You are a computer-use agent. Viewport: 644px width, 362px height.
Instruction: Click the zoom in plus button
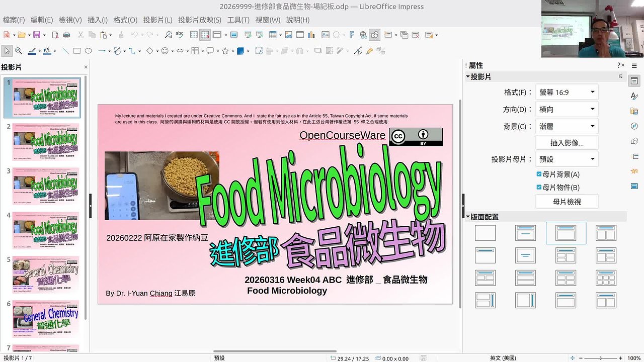(x=621, y=358)
